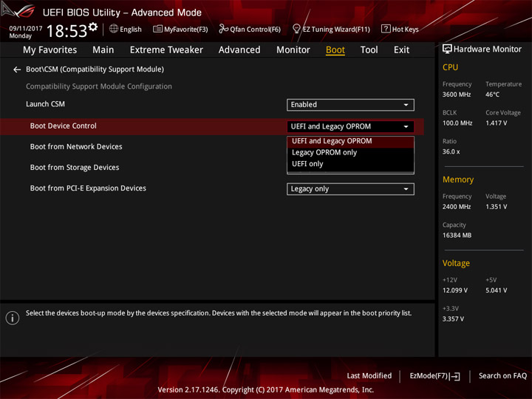Click the EZ Tuning Wizard bulb icon

point(296,29)
